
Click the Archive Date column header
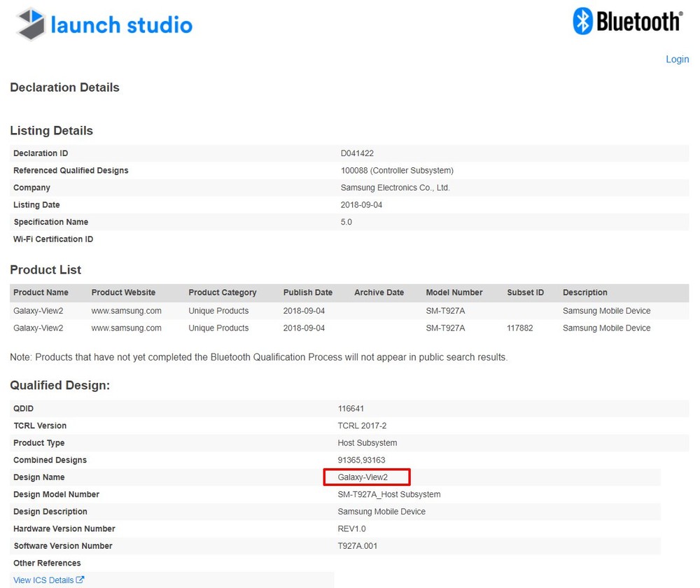click(x=379, y=293)
